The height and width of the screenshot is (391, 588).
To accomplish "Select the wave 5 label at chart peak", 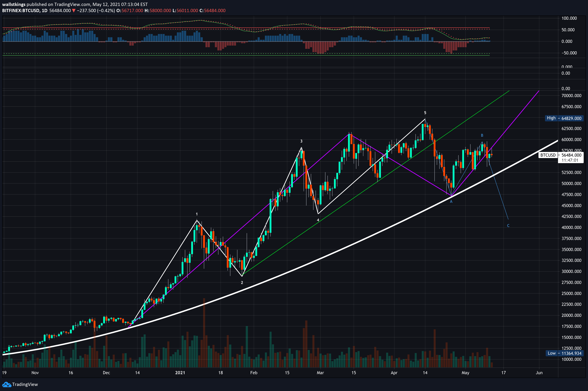I will point(425,113).
